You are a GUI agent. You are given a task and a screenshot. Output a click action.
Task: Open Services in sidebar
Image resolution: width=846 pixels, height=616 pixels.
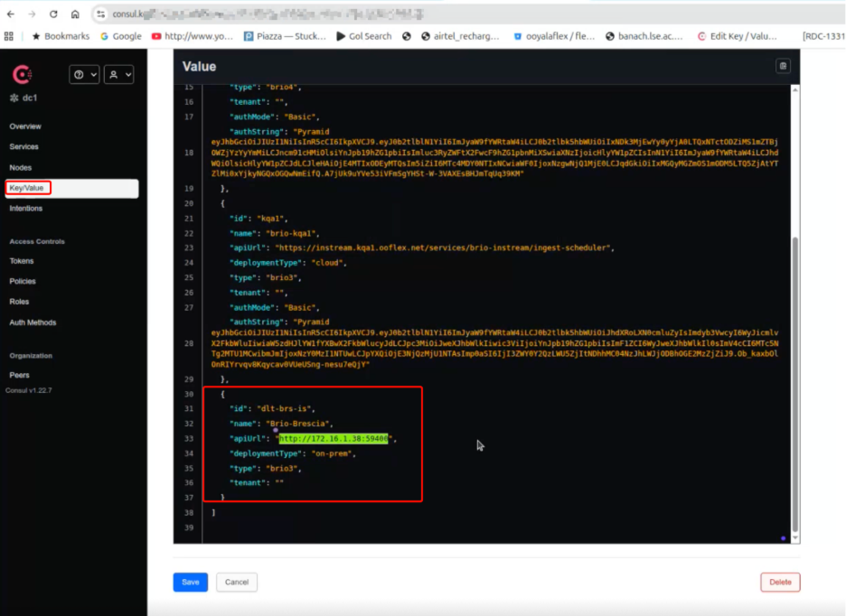click(x=23, y=146)
